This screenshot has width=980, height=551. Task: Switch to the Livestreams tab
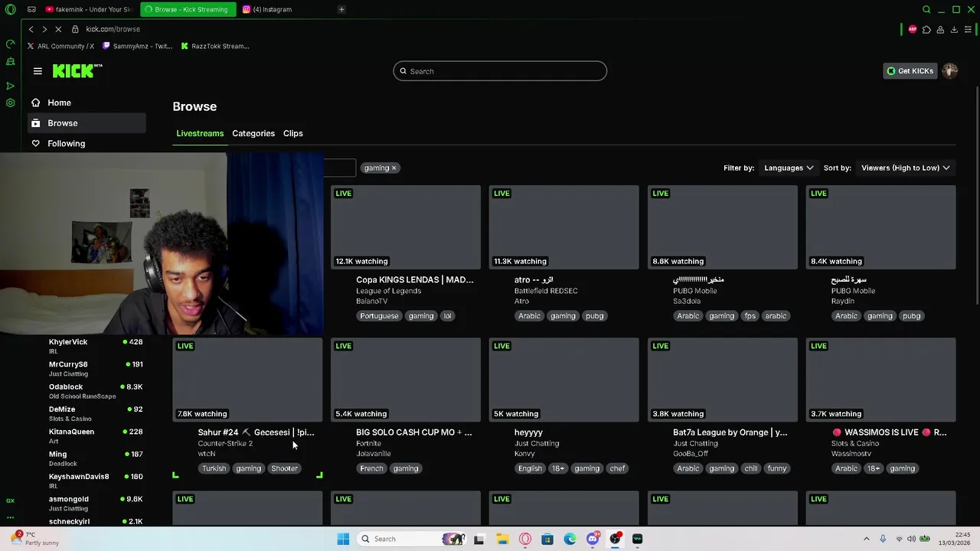[x=200, y=133]
